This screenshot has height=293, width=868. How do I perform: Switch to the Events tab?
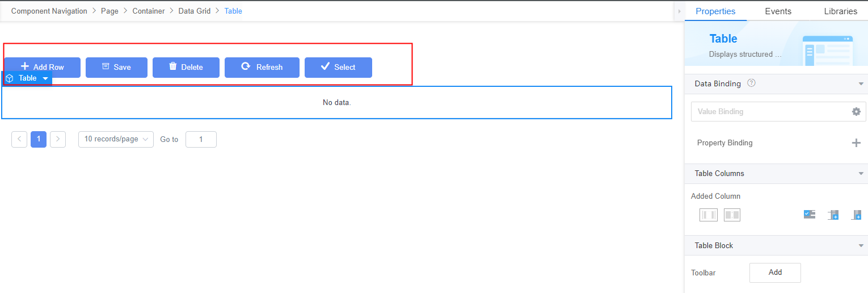778,11
